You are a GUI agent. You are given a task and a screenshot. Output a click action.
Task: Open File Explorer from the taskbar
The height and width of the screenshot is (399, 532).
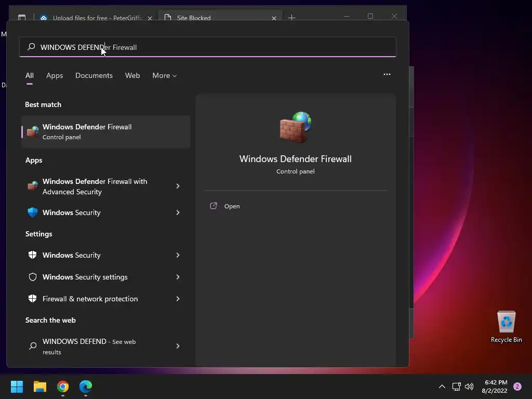(x=39, y=386)
